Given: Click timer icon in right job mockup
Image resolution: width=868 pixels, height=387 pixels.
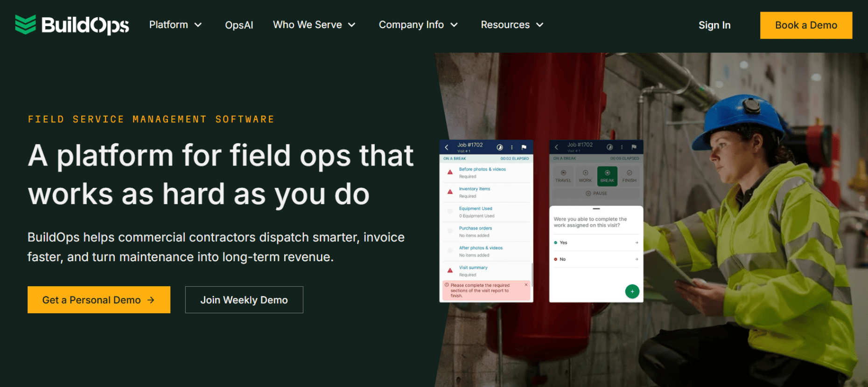Looking at the screenshot, I should click(x=609, y=147).
